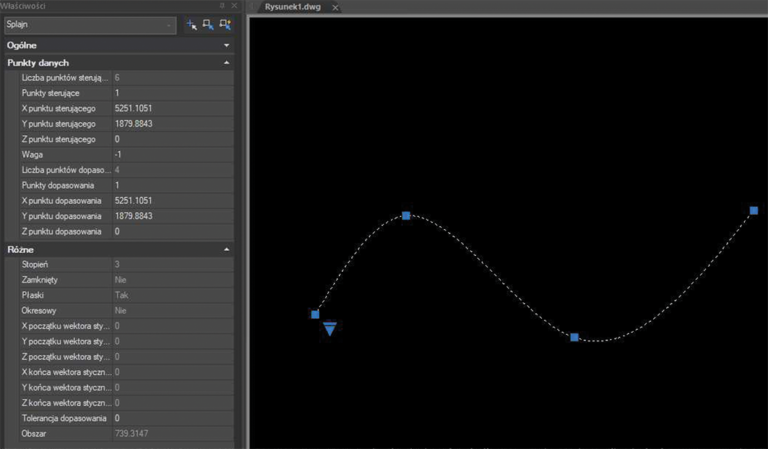Click the Select Objects icon
Screen dimensions: 768x449
click(x=208, y=25)
